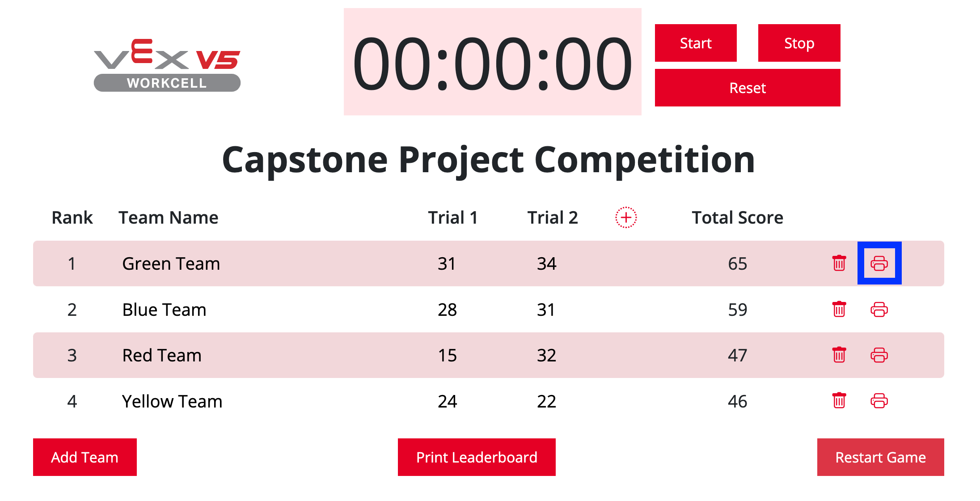
Task: Delete the Yellow Team row
Action: pyautogui.click(x=839, y=401)
